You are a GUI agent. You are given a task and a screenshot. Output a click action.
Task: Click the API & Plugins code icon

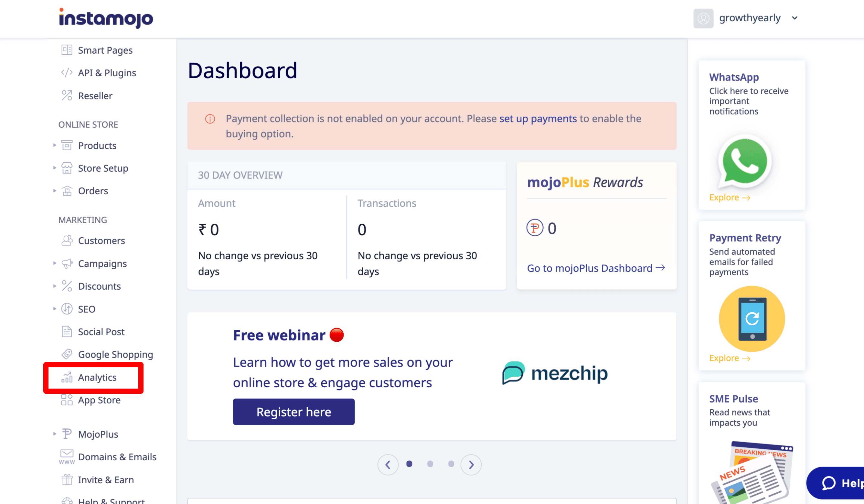tap(67, 73)
